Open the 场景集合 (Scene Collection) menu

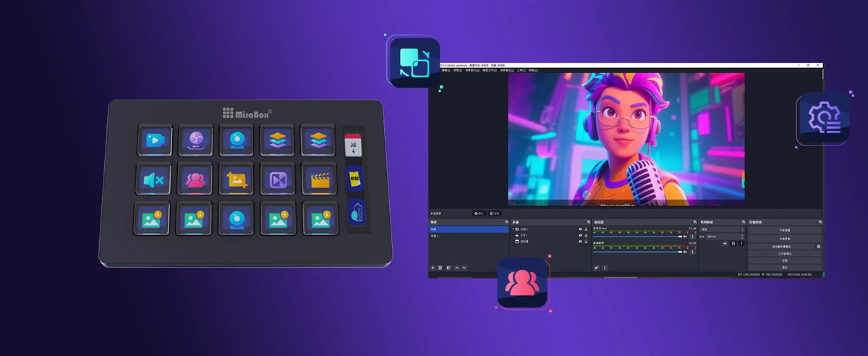[x=507, y=70]
